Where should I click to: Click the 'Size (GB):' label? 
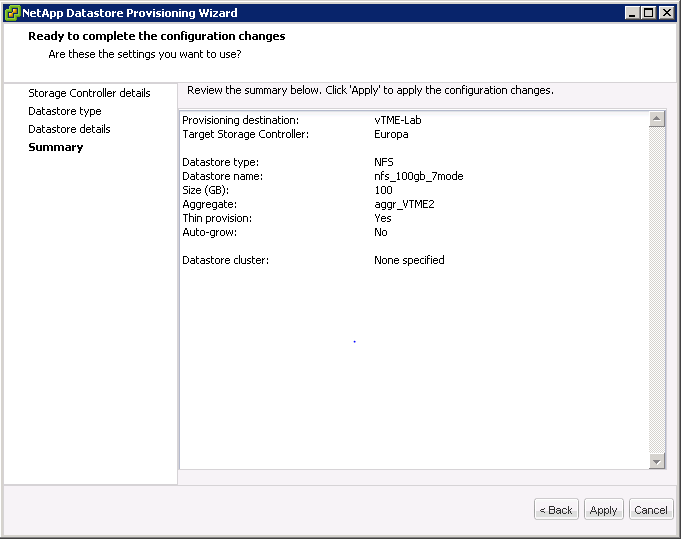coord(205,190)
